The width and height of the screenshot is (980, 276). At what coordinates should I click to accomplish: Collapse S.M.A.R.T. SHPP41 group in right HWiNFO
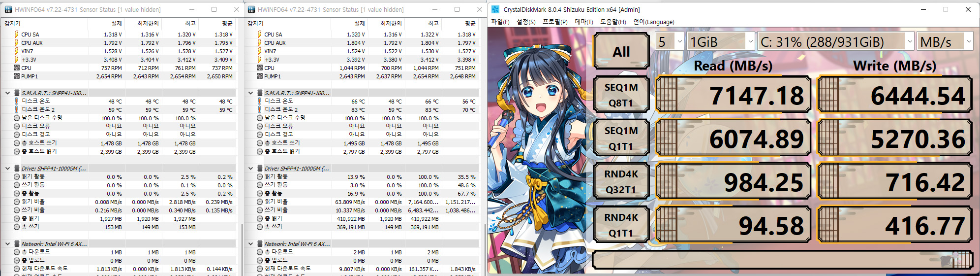(x=250, y=93)
